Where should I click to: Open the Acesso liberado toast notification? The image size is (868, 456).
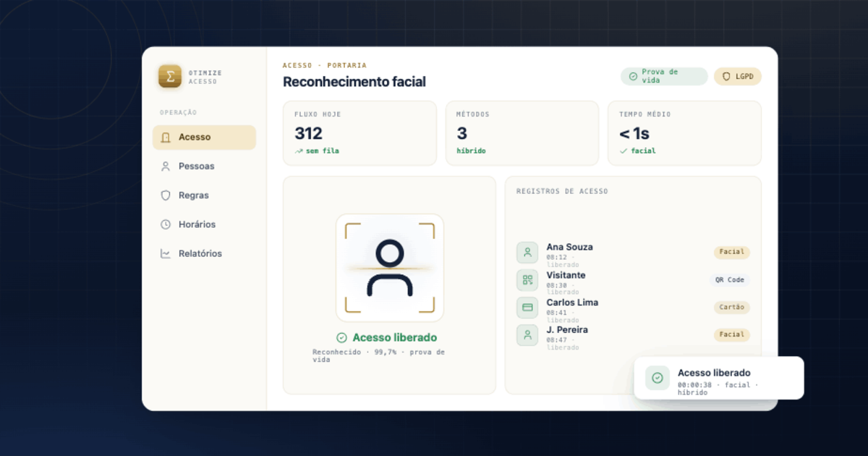click(x=719, y=378)
